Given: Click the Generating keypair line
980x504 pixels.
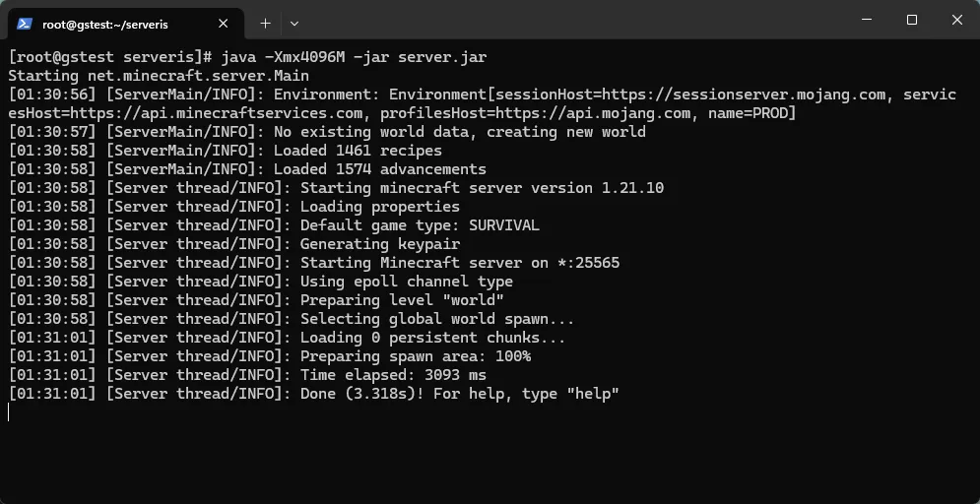Looking at the screenshot, I should click(233, 244).
